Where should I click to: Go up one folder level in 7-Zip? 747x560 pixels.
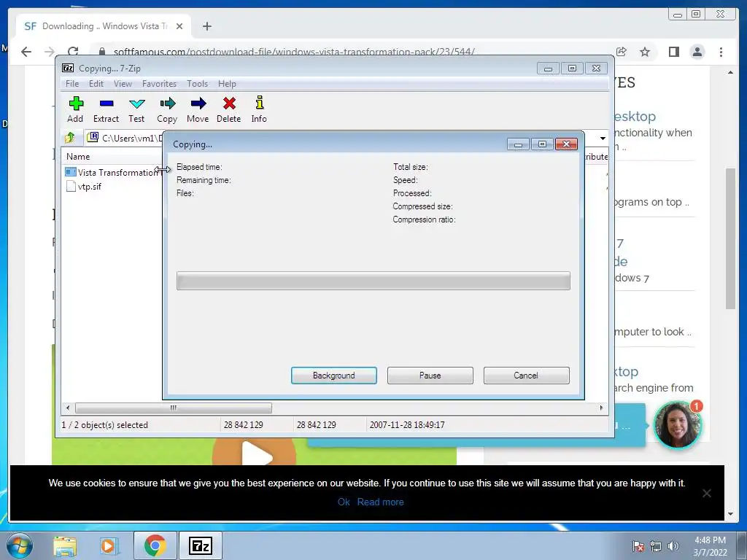[x=70, y=138]
